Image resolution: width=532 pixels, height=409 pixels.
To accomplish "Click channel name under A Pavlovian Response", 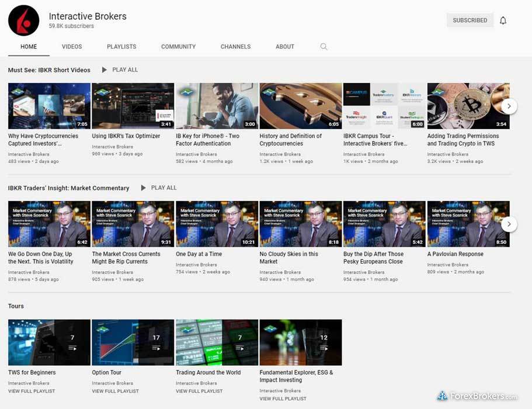I will click(x=447, y=265).
